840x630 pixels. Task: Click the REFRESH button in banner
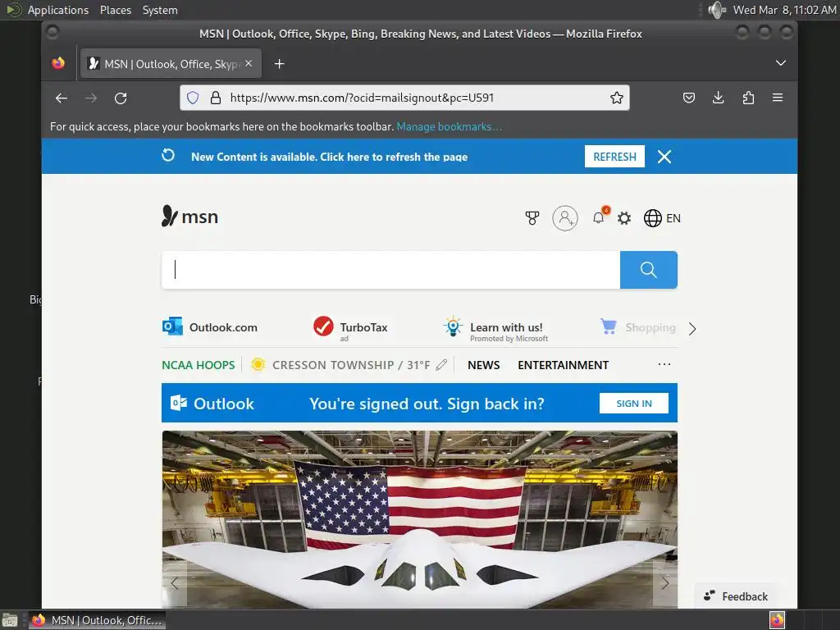(614, 157)
